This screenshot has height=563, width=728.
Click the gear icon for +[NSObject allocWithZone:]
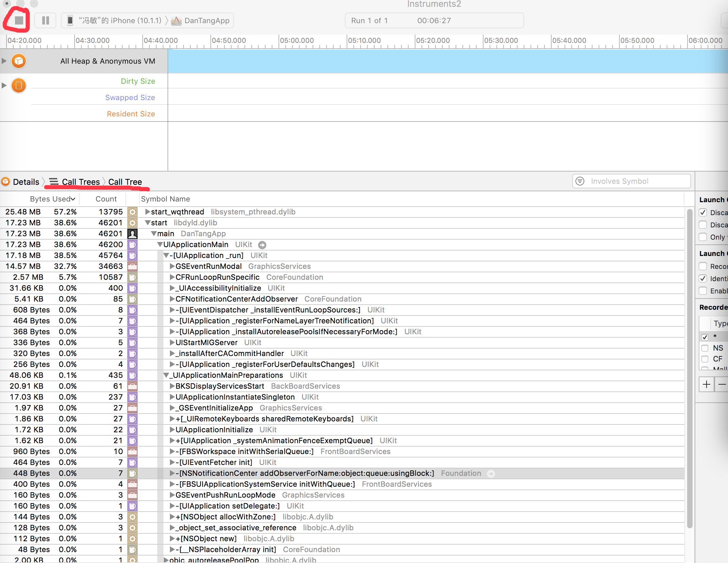[132, 517]
